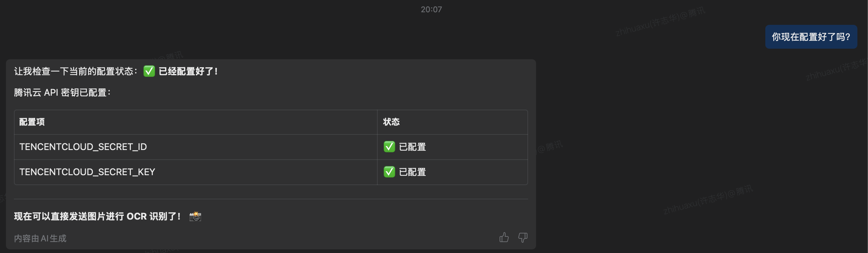868x253 pixels.
Task: Expand the 配置项 table header column
Action: pyautogui.click(x=32, y=122)
